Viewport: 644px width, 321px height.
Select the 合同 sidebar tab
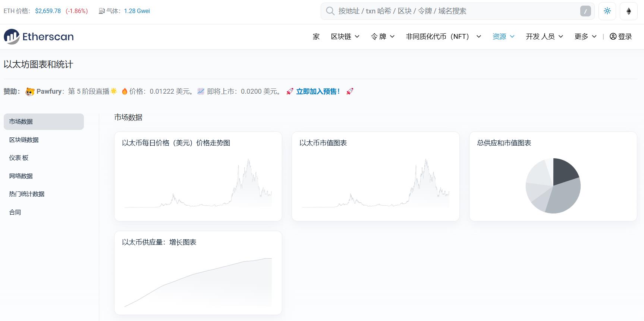click(x=44, y=212)
